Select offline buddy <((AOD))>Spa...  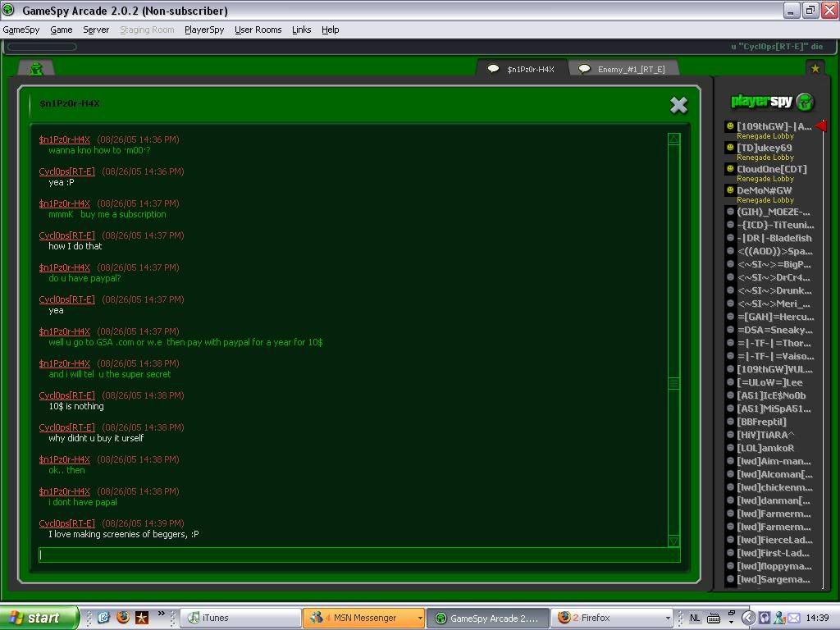(774, 251)
